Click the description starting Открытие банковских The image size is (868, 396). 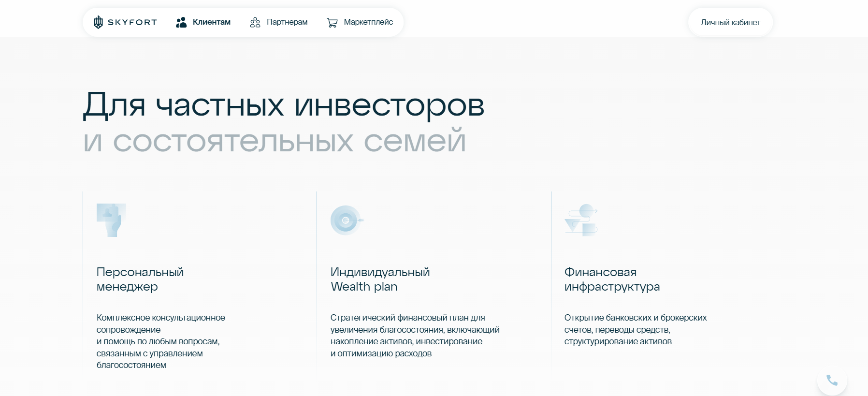point(636,330)
